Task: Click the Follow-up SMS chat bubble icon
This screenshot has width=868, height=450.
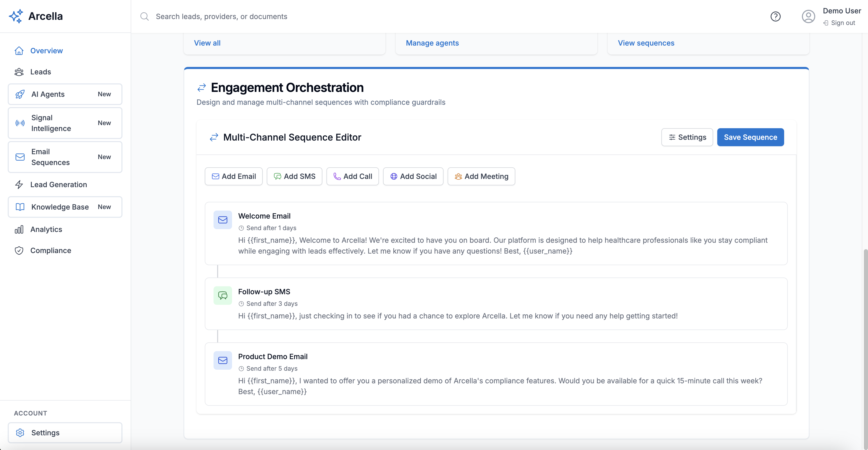Action: pos(223,296)
